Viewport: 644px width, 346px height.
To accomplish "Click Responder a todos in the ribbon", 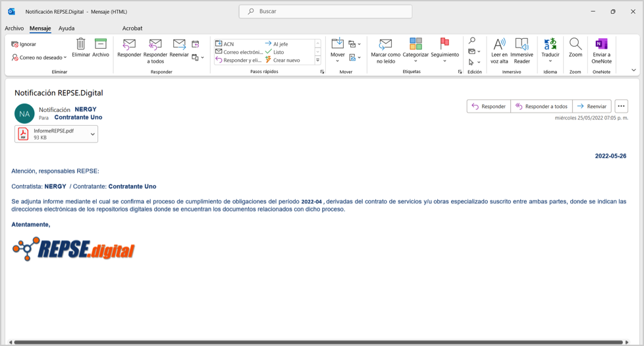I will (x=155, y=51).
